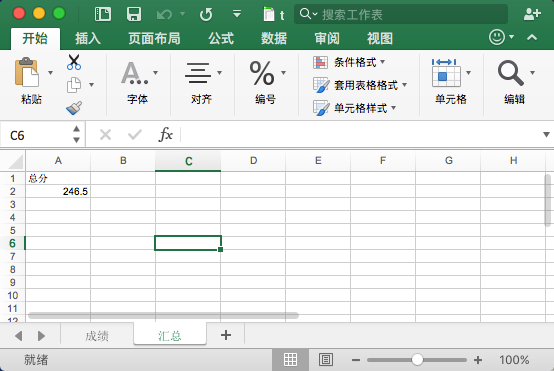The height and width of the screenshot is (371, 554).
Task: Click the cancel X formula icon
Action: 105,135
